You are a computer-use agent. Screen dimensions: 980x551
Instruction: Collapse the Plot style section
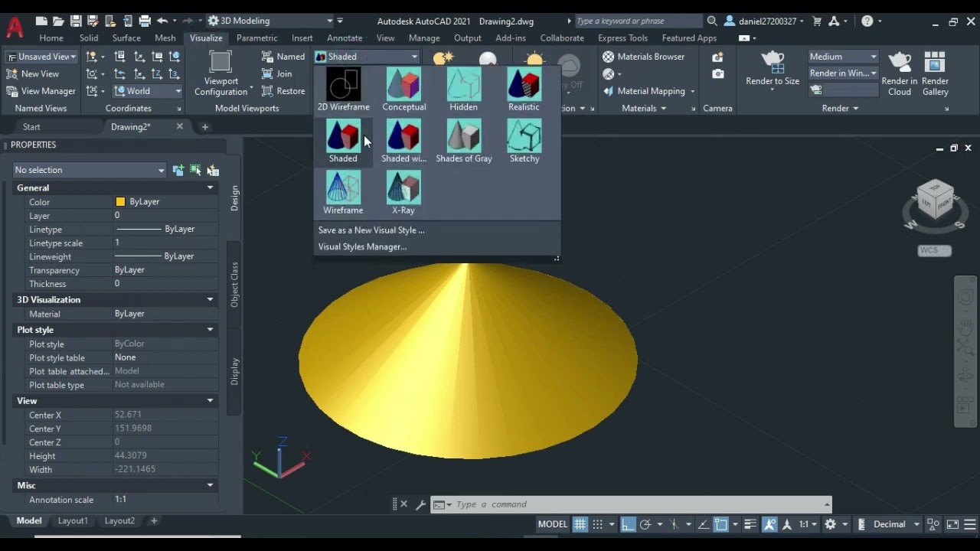pos(210,329)
